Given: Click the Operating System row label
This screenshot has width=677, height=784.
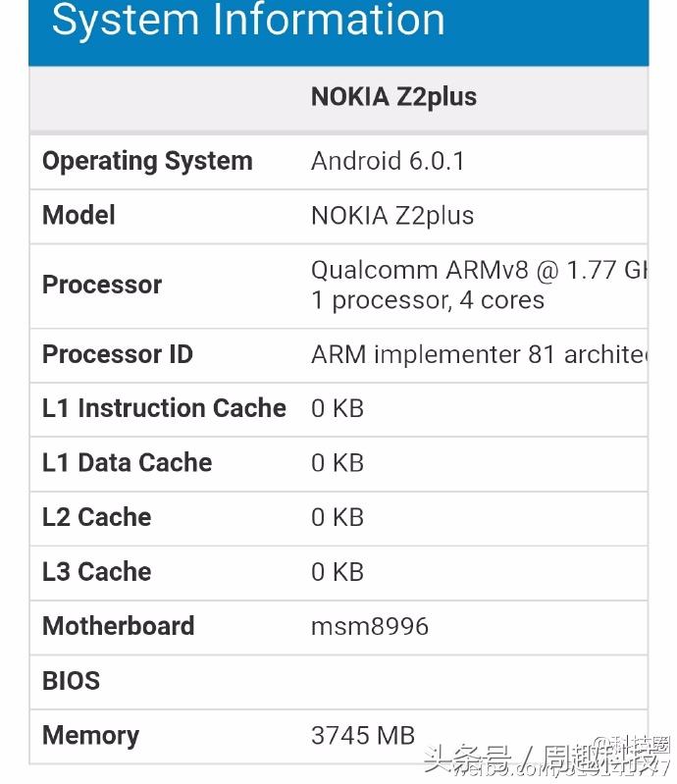Looking at the screenshot, I should pyautogui.click(x=147, y=161).
